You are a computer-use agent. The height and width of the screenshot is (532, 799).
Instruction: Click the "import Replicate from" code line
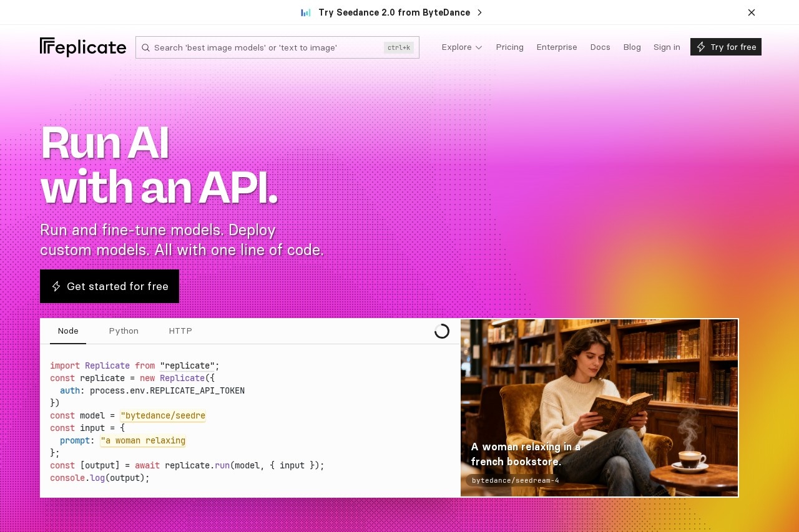point(135,365)
